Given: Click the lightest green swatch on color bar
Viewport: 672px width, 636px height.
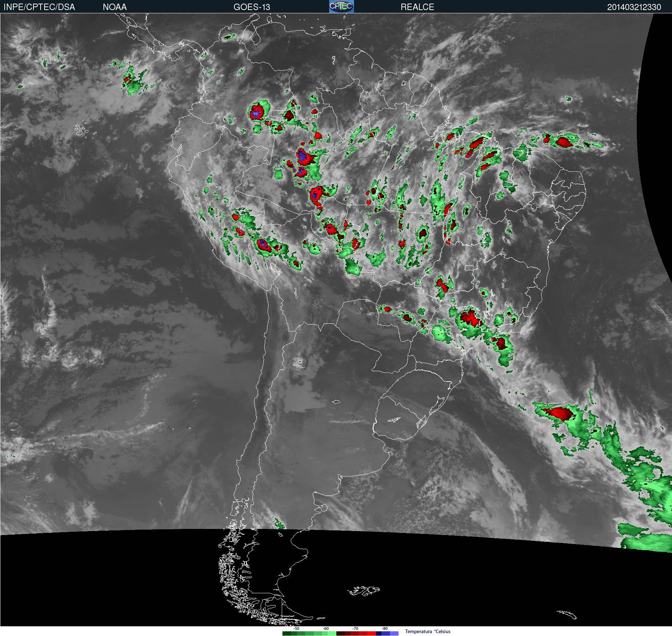Looking at the screenshot, I should (332, 633).
